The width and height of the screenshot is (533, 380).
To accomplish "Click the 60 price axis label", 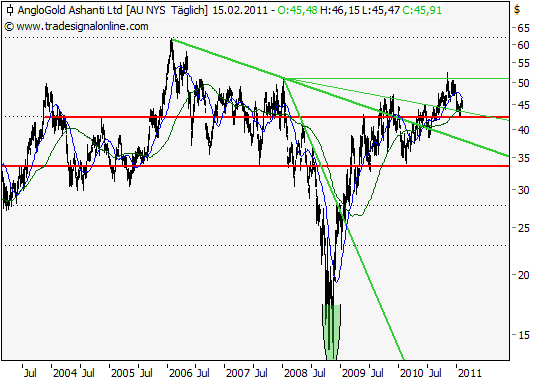I will (523, 45).
